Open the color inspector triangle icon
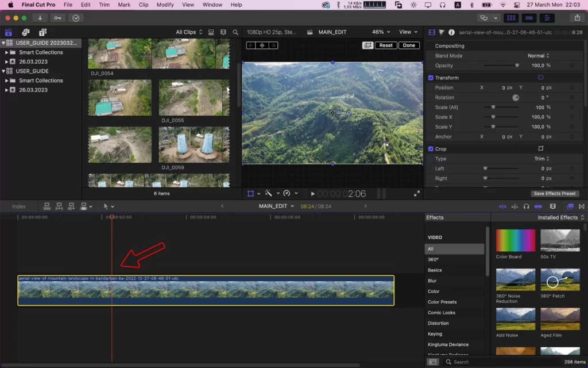Viewport: 588px width, 368px height. pyautogui.click(x=442, y=32)
